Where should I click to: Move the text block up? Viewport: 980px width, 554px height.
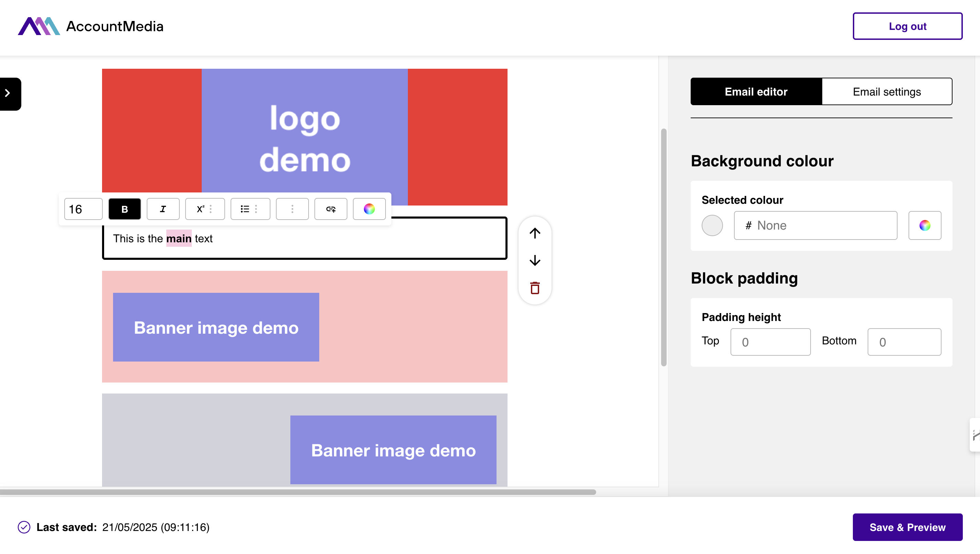coord(535,233)
